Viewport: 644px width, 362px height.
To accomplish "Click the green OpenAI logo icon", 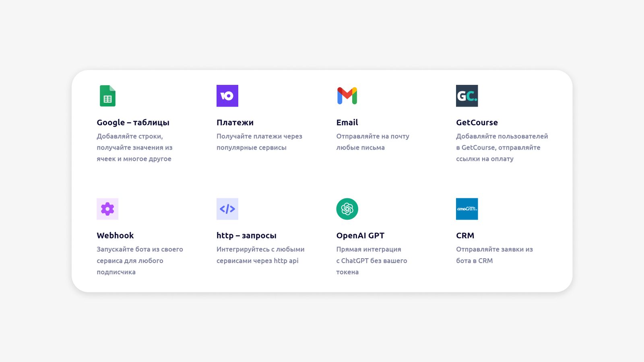I will [x=347, y=209].
